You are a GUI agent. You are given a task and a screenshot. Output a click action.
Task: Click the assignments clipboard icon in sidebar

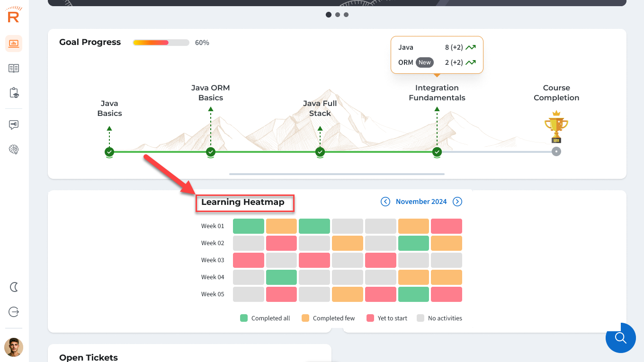click(x=14, y=93)
